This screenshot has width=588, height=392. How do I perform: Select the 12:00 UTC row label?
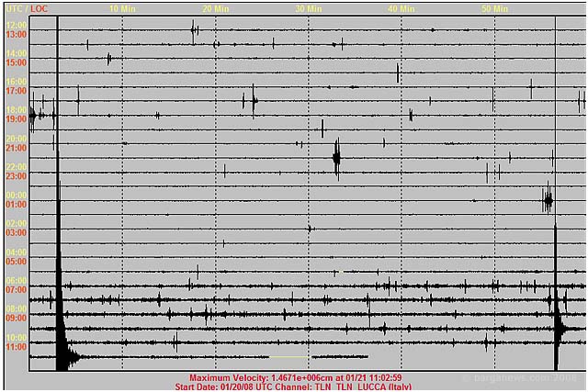point(16,25)
